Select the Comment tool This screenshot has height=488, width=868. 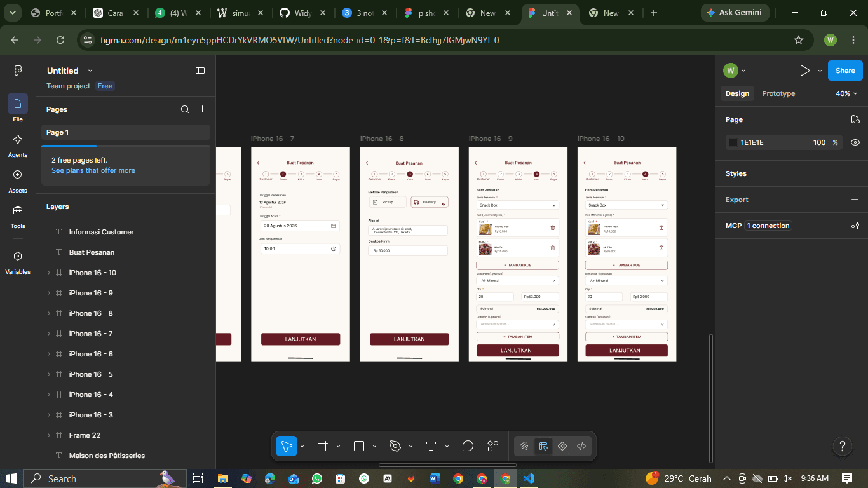468,446
